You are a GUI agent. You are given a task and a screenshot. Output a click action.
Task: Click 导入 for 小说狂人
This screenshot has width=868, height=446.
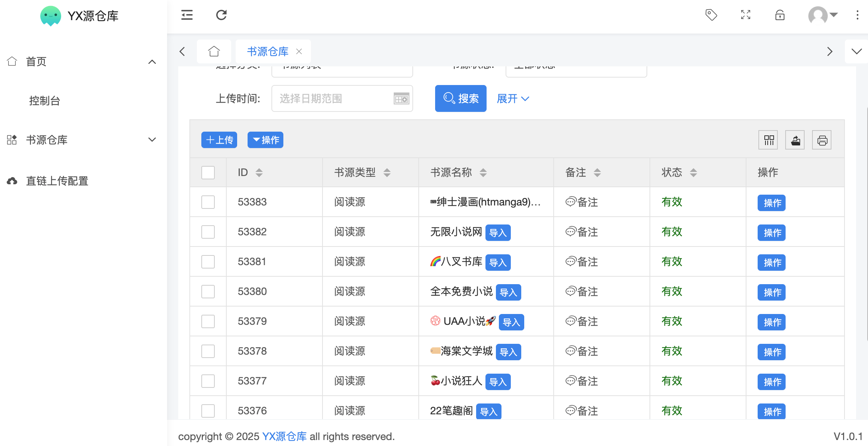click(498, 382)
